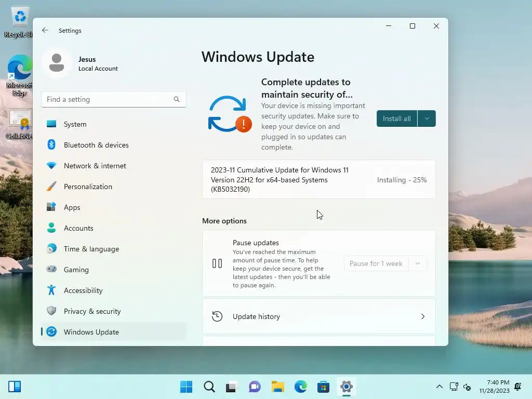Click the Jesus user avatar icon
532x399 pixels.
click(x=57, y=63)
